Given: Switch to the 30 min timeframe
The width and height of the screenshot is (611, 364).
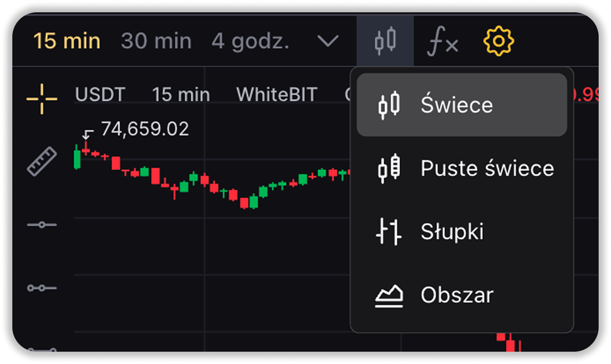Looking at the screenshot, I should point(156,42).
